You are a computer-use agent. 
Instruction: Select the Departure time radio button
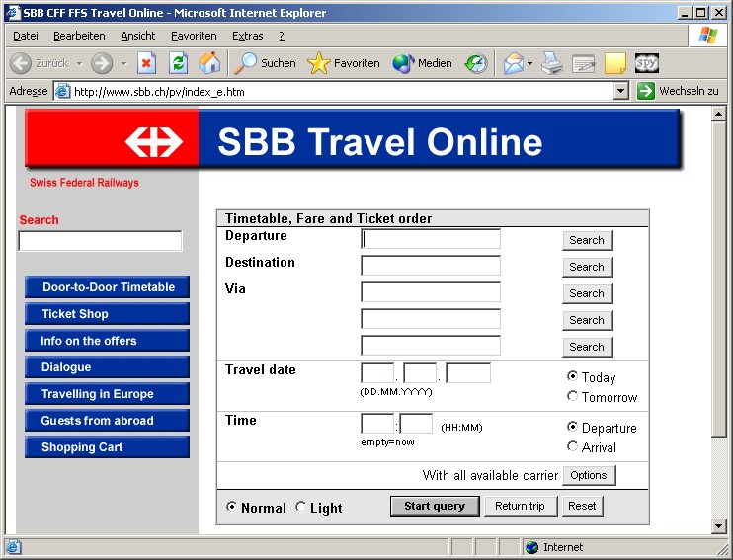[572, 427]
